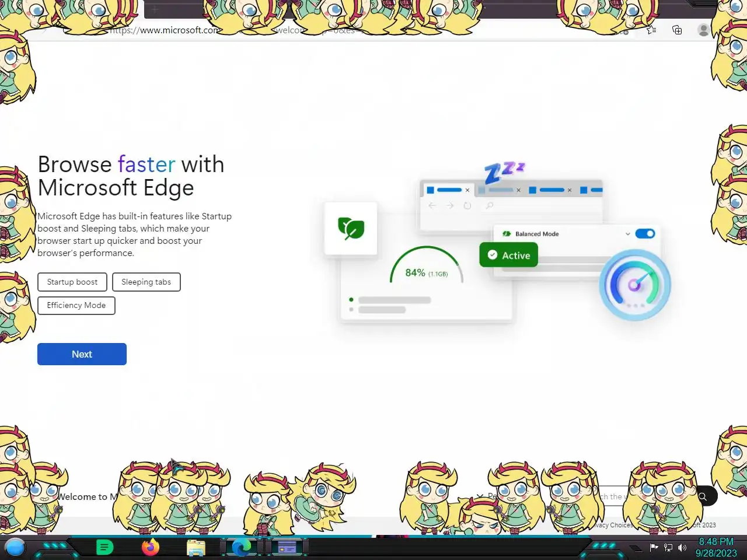Select the Sleeping tabs option
Viewport: 747px width, 560px height.
click(x=146, y=282)
